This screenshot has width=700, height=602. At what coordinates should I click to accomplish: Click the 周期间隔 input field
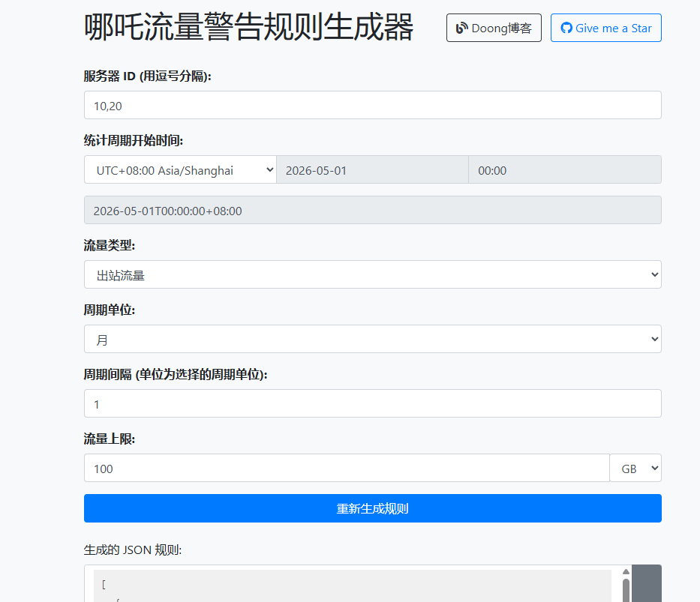point(373,403)
